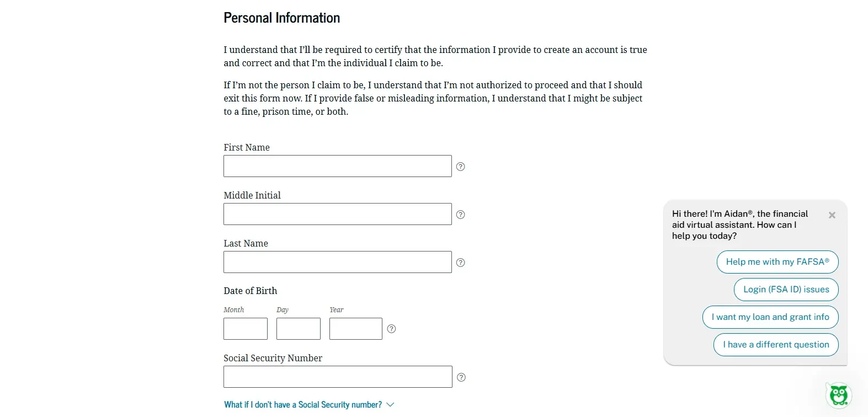868x417 pixels.
Task: Focus the Social Security Number field
Action: [338, 377]
